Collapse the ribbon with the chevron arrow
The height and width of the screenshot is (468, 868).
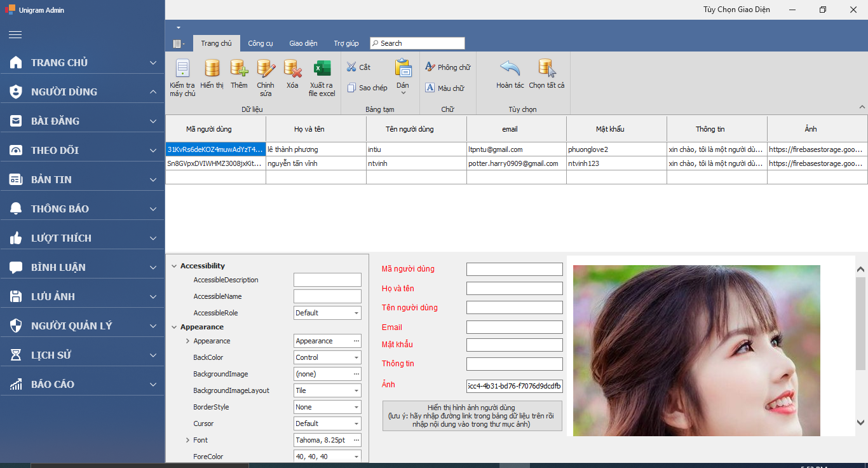862,106
